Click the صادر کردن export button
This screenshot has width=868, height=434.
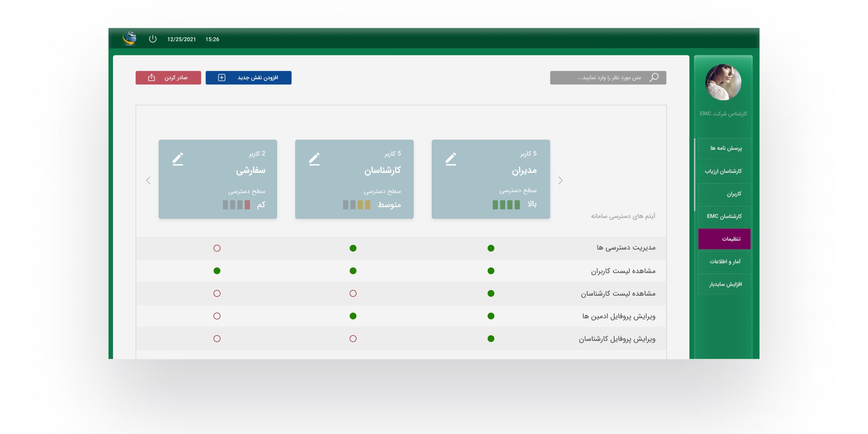point(176,78)
